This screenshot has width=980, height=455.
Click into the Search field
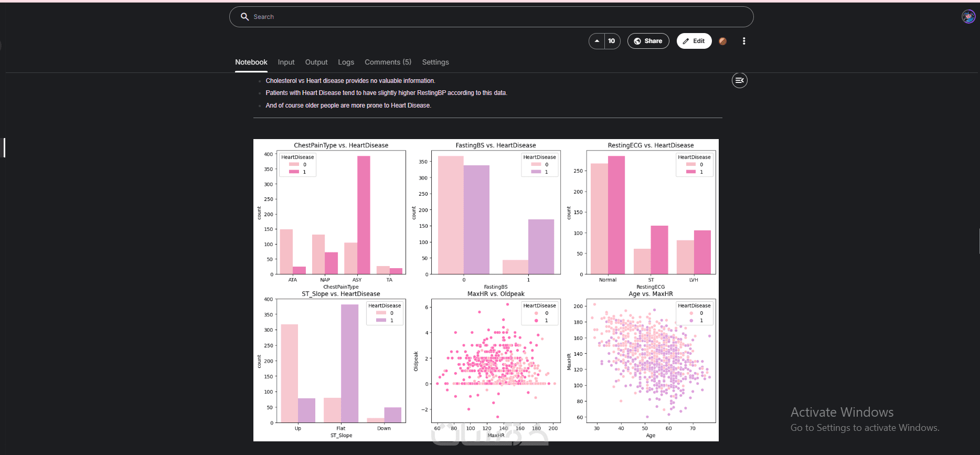click(x=492, y=17)
